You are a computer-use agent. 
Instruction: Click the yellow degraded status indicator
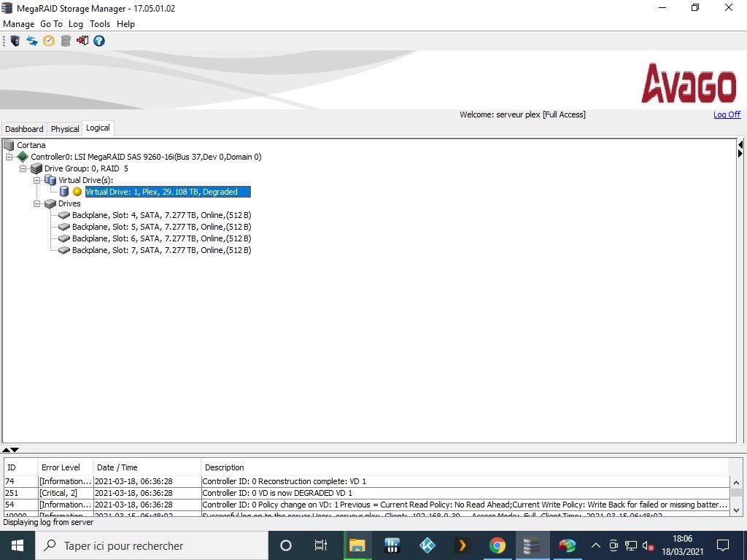(77, 192)
